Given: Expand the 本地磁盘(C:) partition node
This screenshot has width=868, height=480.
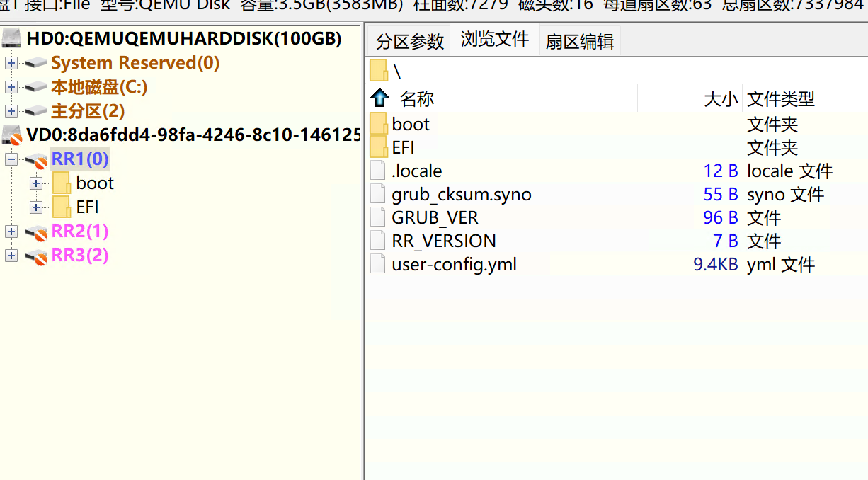Looking at the screenshot, I should click(x=11, y=87).
